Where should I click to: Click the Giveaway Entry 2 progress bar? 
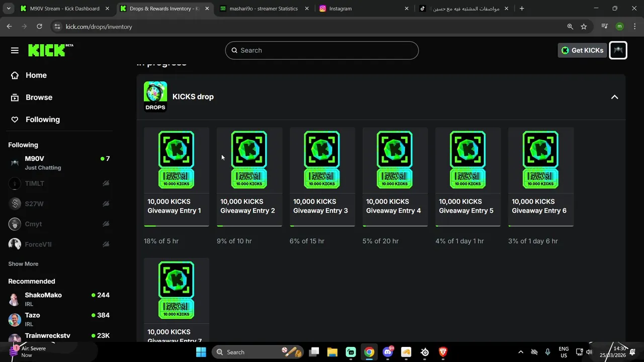250,226
